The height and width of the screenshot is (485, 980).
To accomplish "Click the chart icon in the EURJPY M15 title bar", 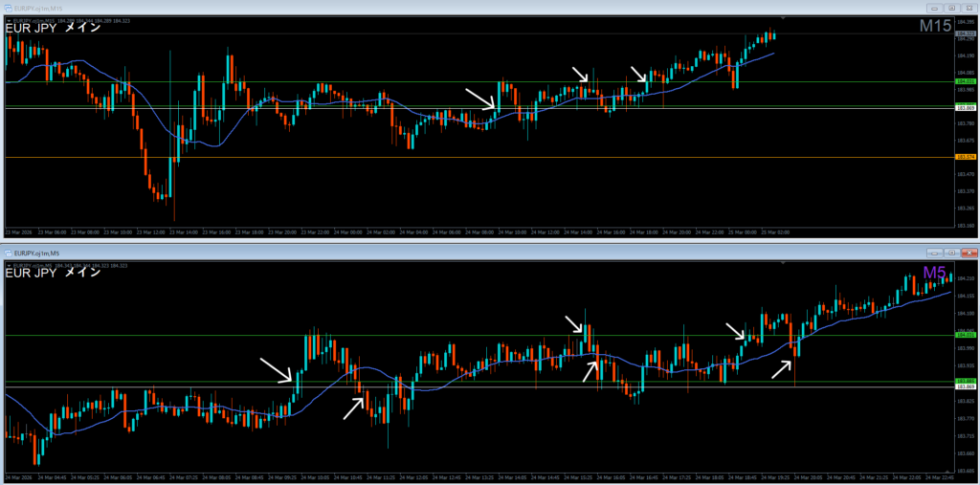I will [8, 9].
